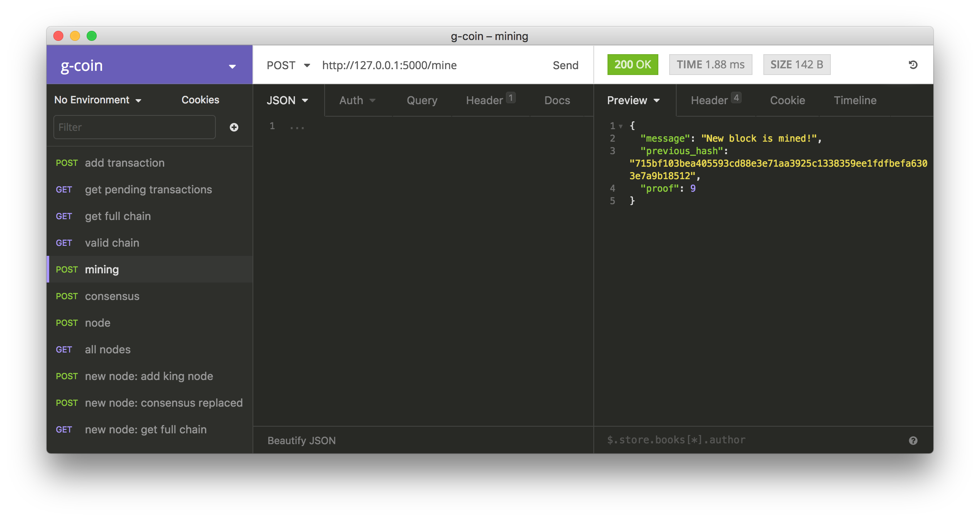Screen dimensions: 980x520
Task: Click the request Filter input field
Action: point(135,127)
